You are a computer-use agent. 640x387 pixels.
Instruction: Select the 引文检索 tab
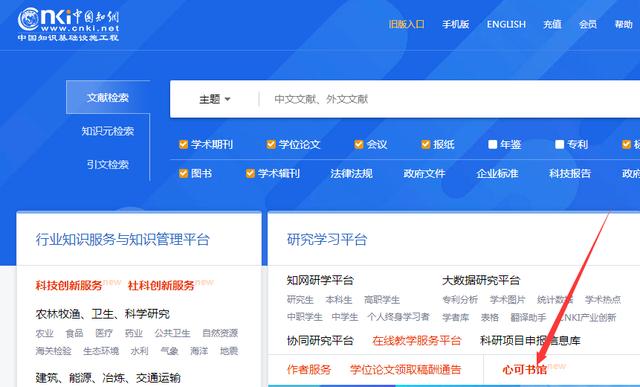pos(108,165)
